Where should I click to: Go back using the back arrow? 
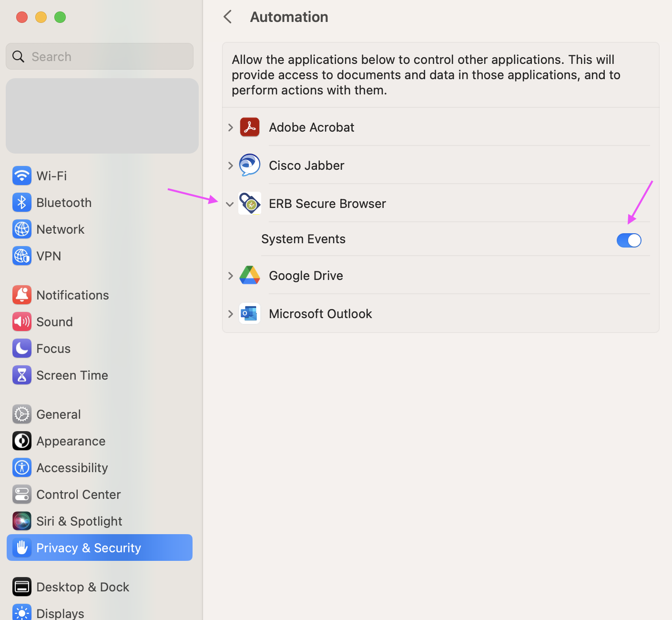[x=227, y=16]
